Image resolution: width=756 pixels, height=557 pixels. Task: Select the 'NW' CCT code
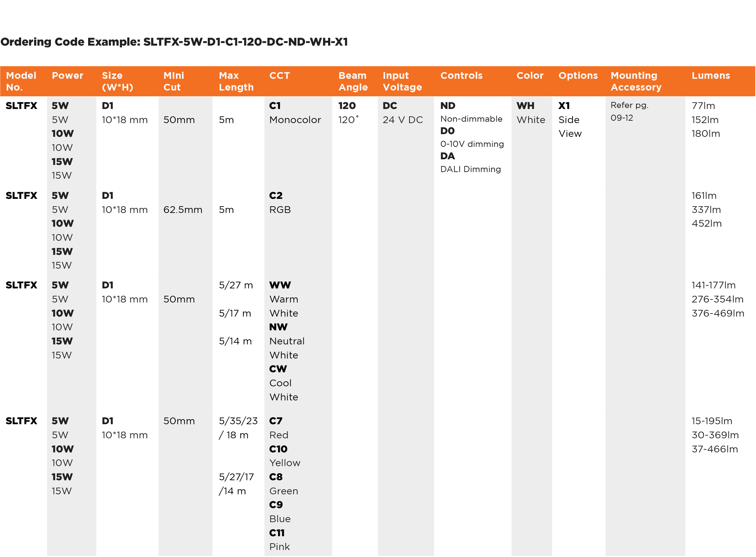(278, 327)
